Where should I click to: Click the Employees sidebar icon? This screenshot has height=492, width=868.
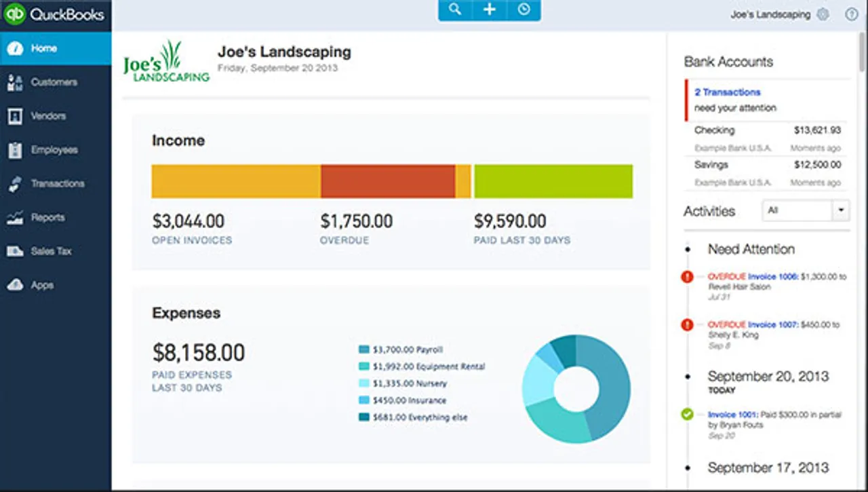14,150
